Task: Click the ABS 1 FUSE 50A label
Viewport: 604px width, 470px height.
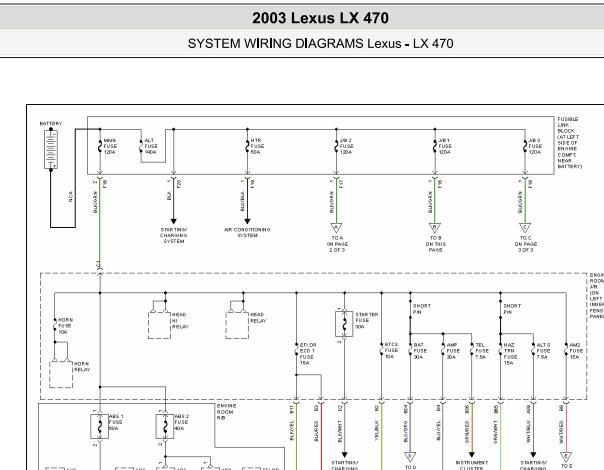Action: pos(116,423)
